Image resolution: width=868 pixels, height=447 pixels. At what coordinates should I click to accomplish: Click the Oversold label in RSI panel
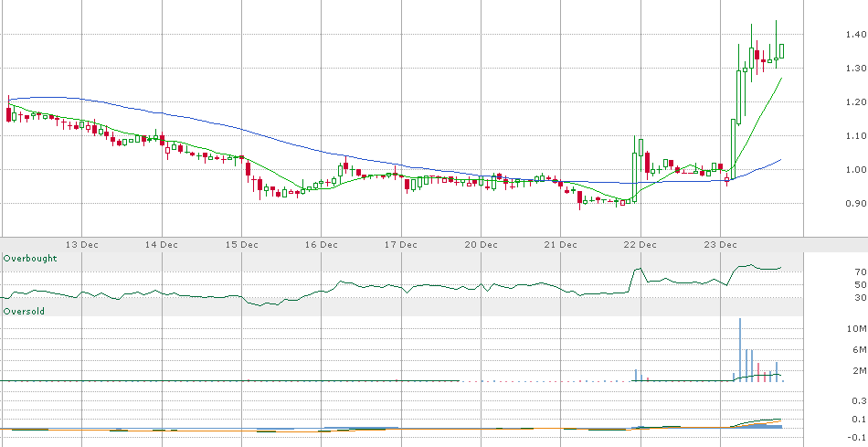[24, 312]
